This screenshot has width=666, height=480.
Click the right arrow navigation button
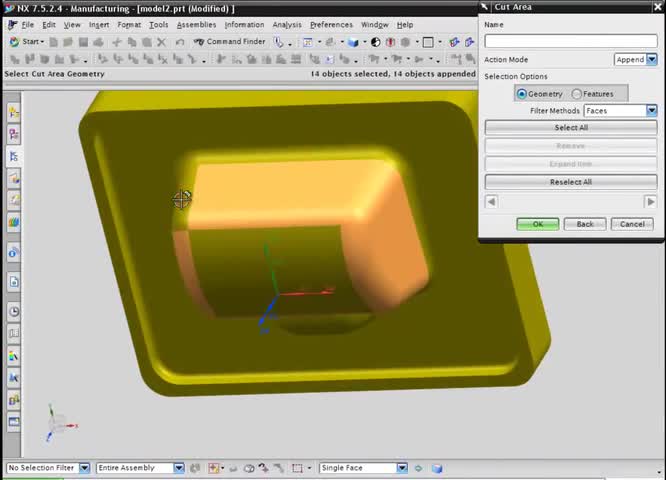pos(650,201)
